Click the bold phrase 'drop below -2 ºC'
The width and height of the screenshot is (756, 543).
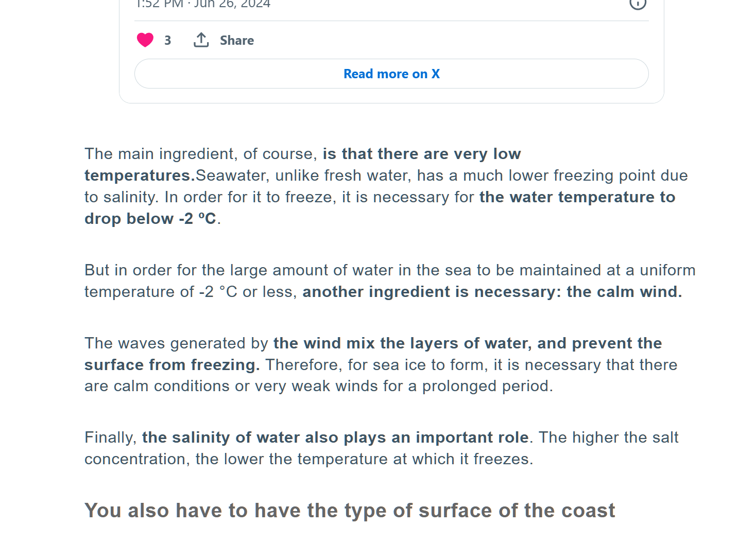pos(150,219)
